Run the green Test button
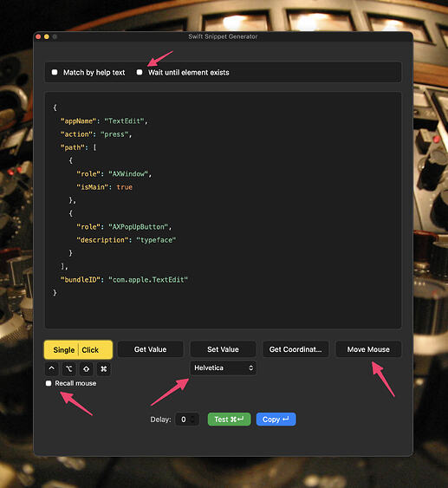 pos(229,420)
